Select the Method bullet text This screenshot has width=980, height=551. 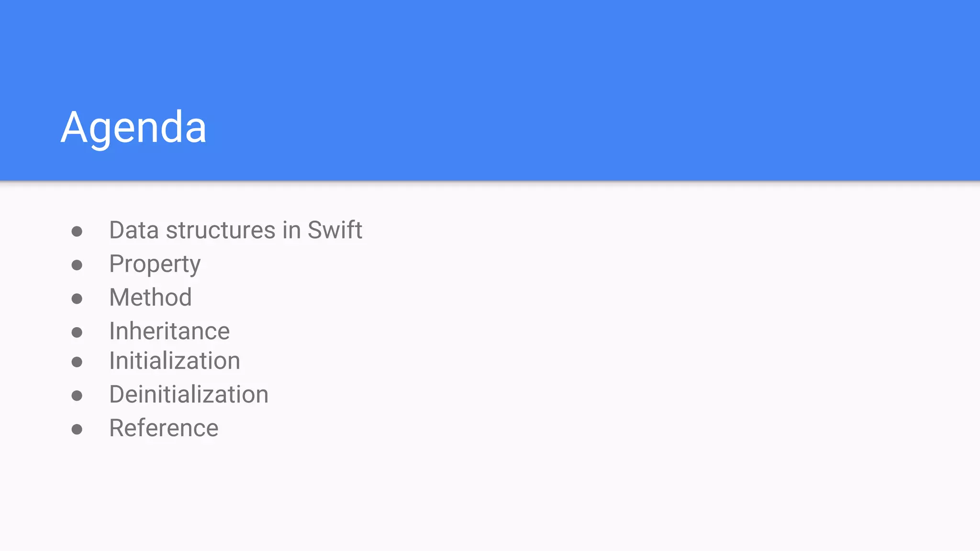click(x=151, y=297)
